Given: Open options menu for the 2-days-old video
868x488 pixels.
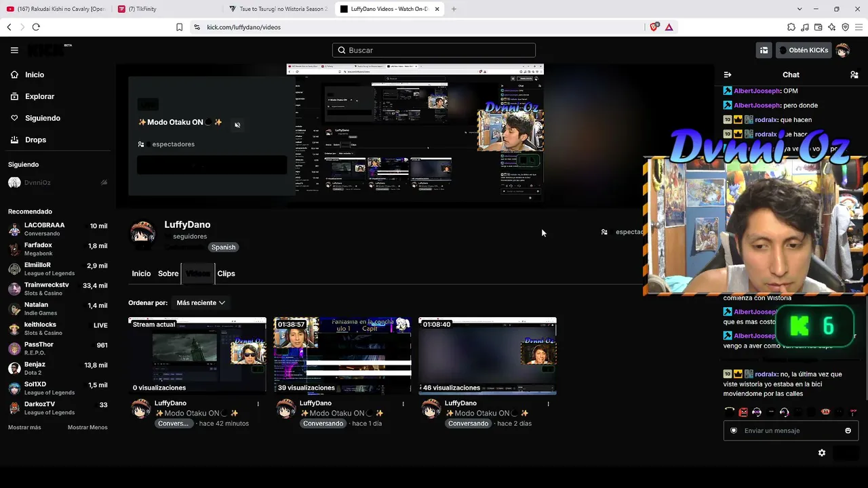Looking at the screenshot, I should pyautogui.click(x=548, y=404).
